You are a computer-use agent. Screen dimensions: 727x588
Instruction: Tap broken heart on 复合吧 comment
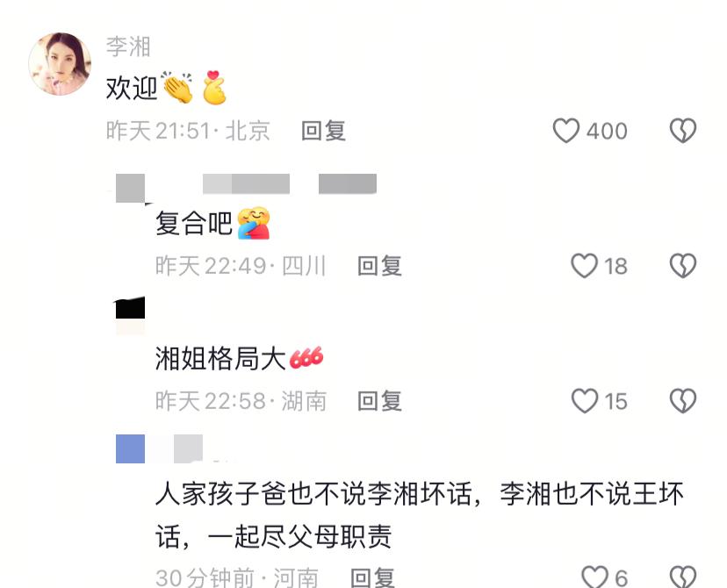[x=683, y=266]
